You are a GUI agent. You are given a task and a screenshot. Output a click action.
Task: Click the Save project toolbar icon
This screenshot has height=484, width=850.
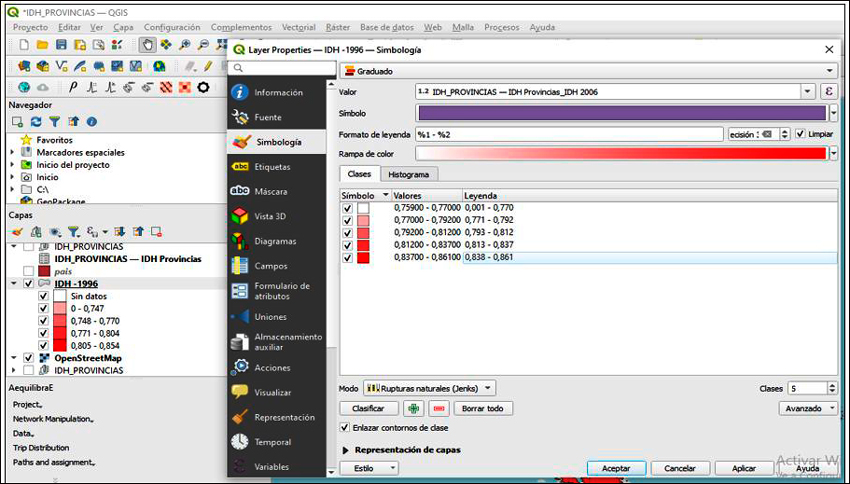click(61, 45)
